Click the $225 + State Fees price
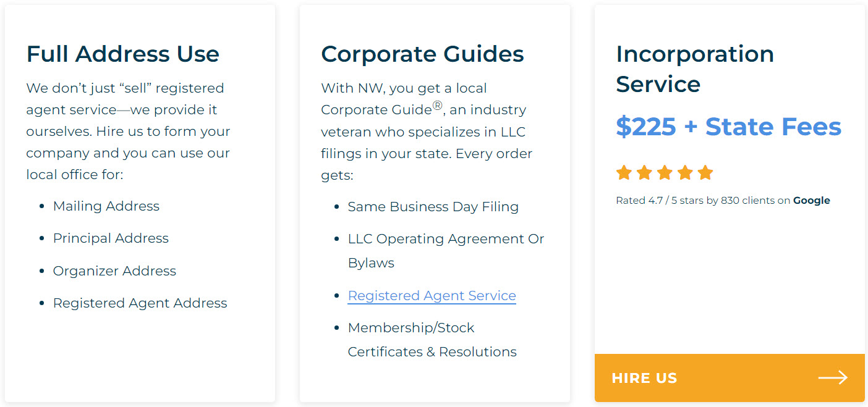868x407 pixels. point(729,127)
